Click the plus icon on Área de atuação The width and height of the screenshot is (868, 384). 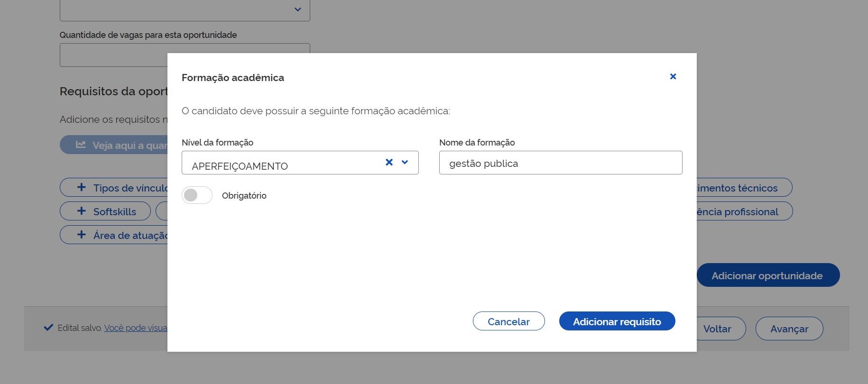(82, 235)
